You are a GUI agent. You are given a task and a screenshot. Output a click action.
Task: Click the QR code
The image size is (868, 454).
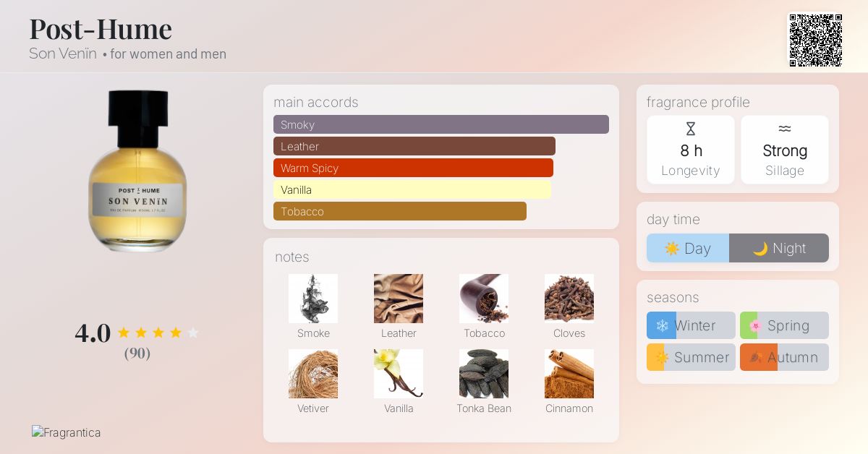pos(815,40)
